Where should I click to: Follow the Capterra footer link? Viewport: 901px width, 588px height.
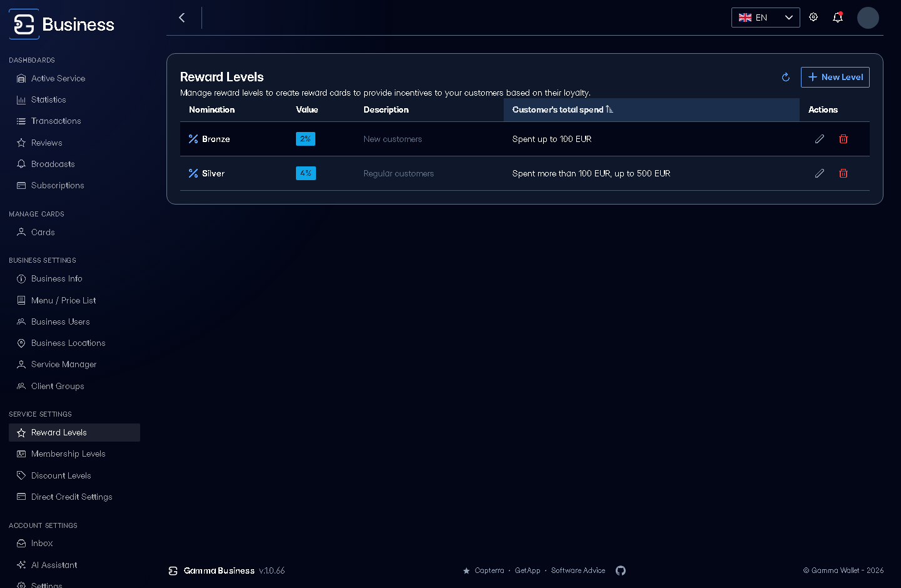coord(489,570)
